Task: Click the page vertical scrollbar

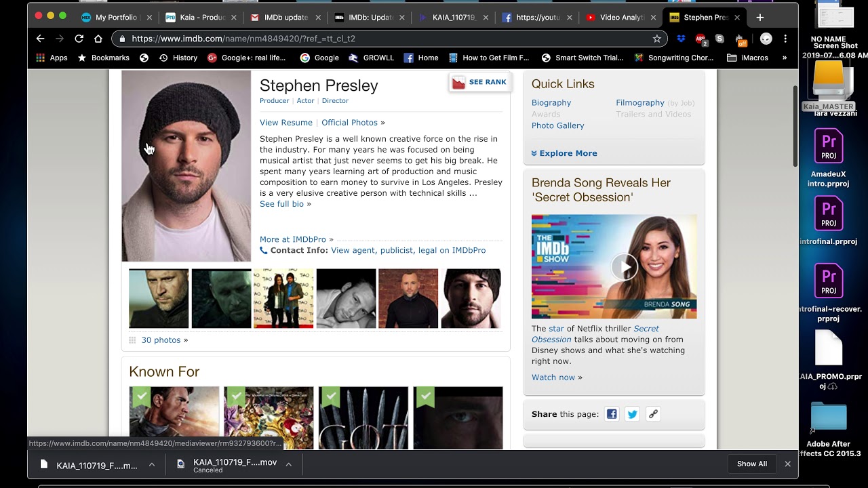Action: (795, 126)
